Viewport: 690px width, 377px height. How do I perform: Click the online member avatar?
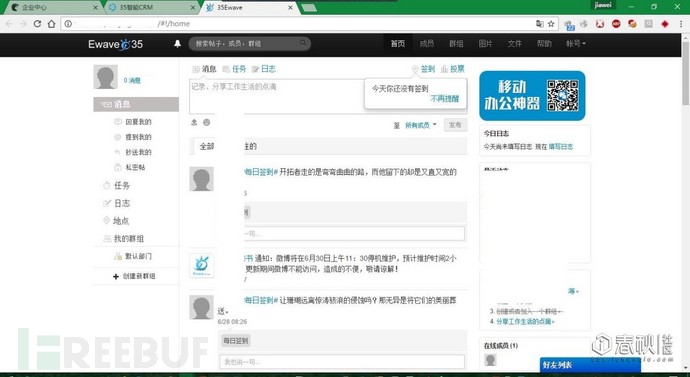point(490,360)
